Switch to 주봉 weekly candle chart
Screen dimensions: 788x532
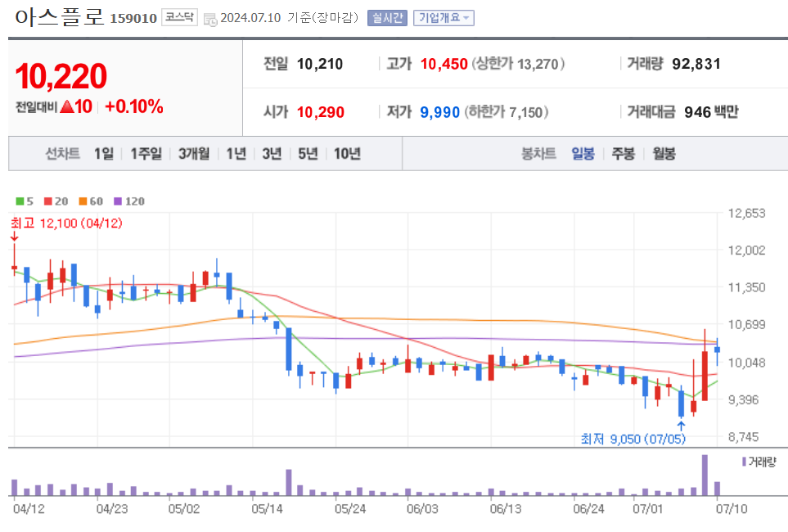[624, 153]
